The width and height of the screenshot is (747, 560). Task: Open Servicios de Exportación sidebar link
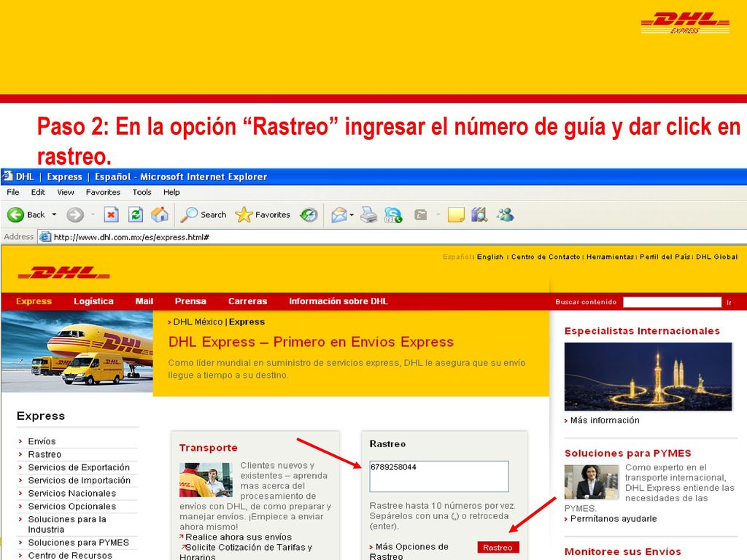tap(79, 467)
